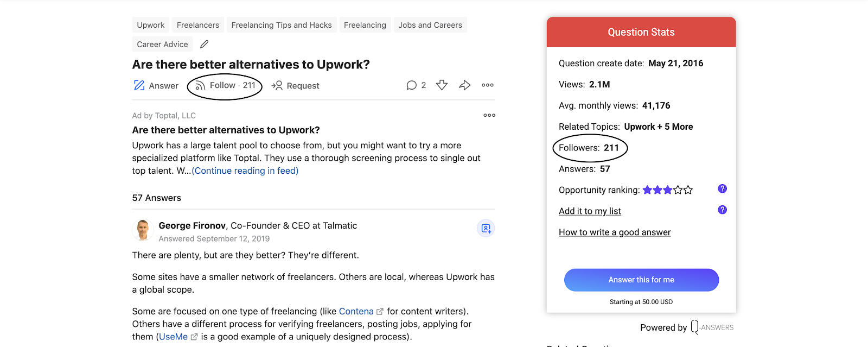Click Continue reading in feed link

point(245,171)
